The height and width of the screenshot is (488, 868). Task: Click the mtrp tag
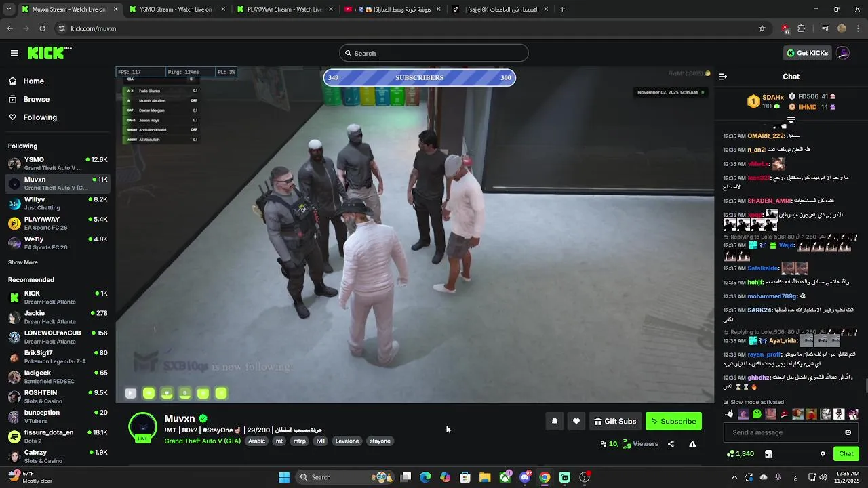(x=299, y=441)
